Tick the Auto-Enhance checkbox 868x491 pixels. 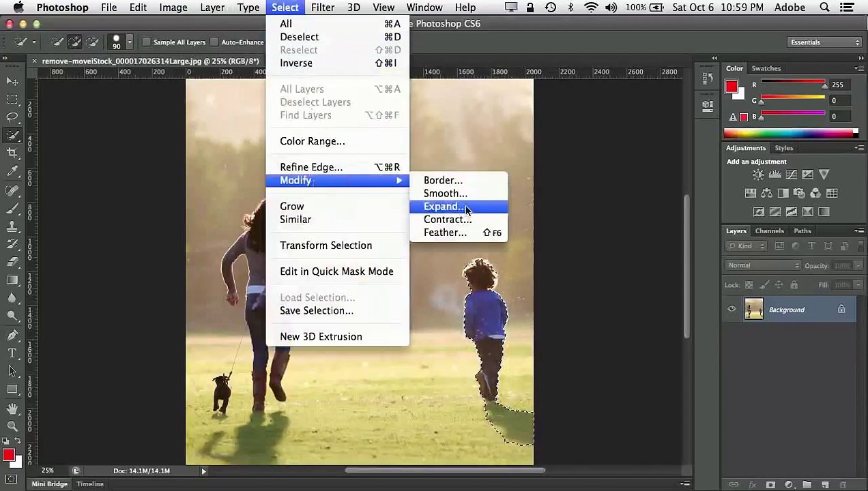pyautogui.click(x=214, y=42)
